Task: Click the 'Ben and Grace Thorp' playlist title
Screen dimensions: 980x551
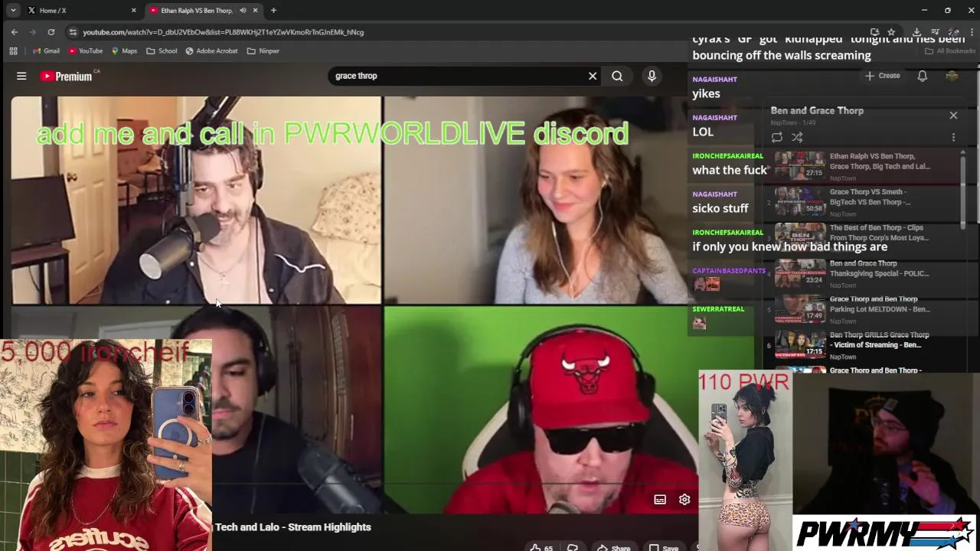Action: (817, 111)
